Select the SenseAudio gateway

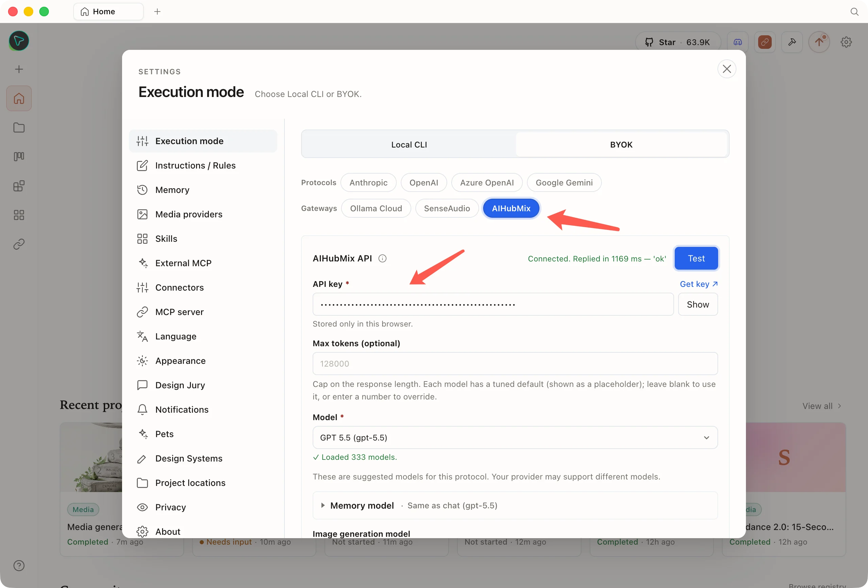tap(447, 209)
